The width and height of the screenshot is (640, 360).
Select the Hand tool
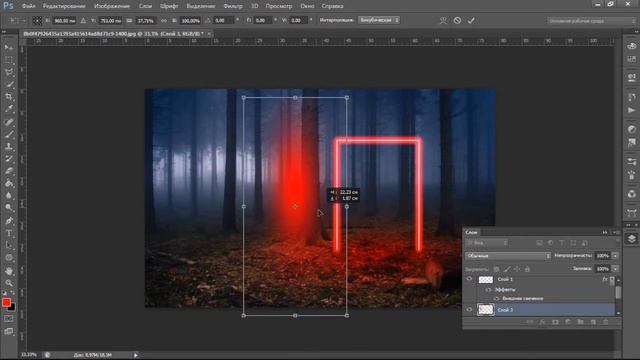[x=9, y=271]
